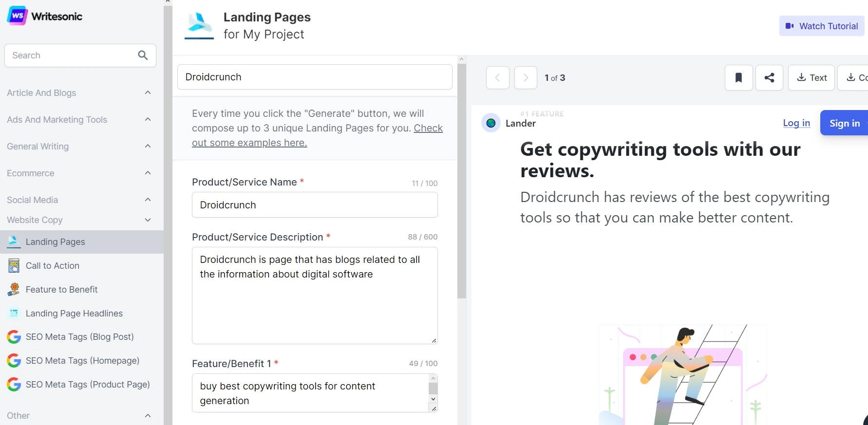Open Call to Action tool
Screen dimensions: 868x425
(x=82, y=266)
